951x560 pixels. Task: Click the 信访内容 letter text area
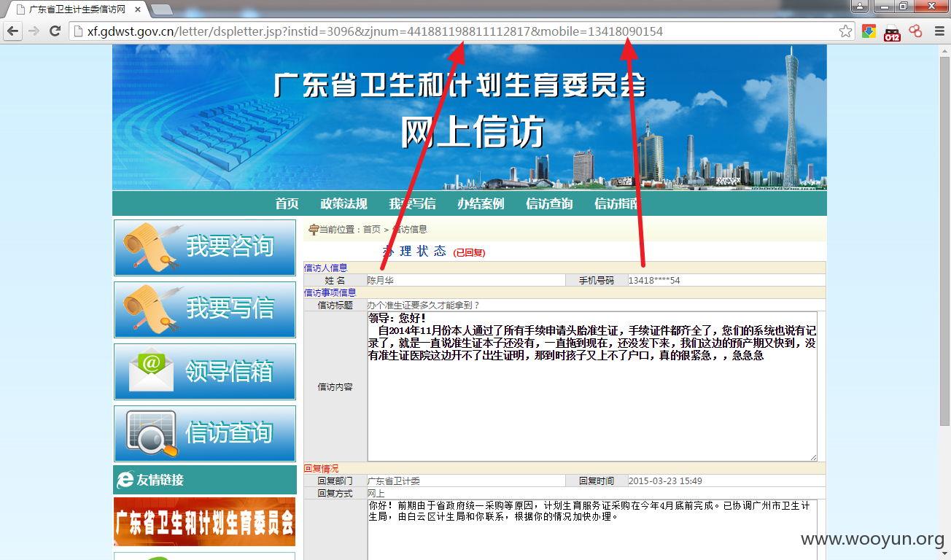pyautogui.click(x=592, y=386)
